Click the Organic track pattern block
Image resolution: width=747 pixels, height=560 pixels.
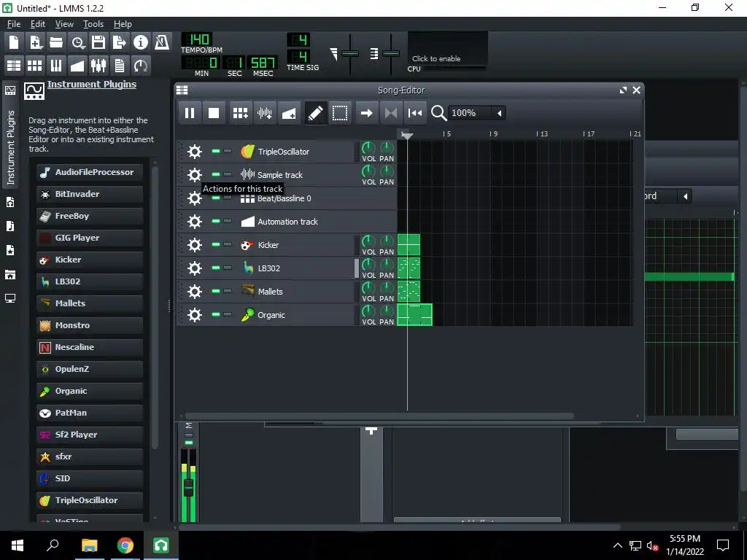click(x=414, y=315)
